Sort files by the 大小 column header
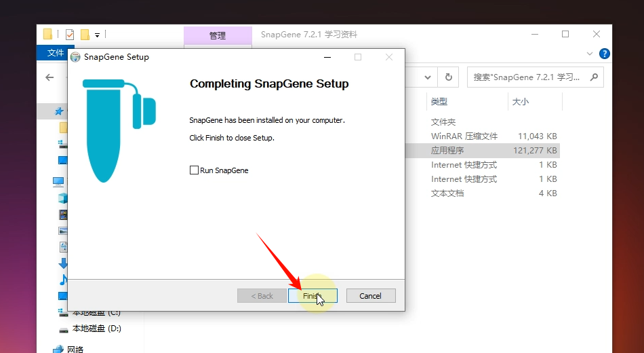Image resolution: width=644 pixels, height=353 pixels. coord(520,102)
